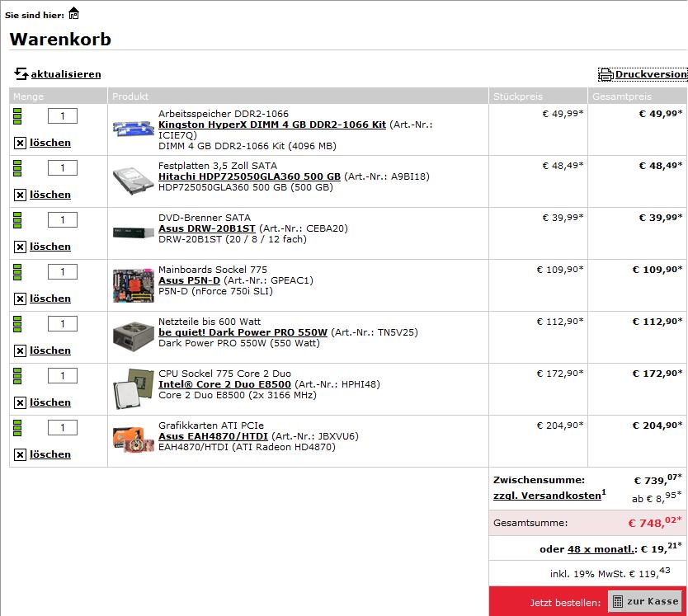Focus quantity field for be quiet! PSU
Viewport: 688px width, 616px height.
coord(63,323)
